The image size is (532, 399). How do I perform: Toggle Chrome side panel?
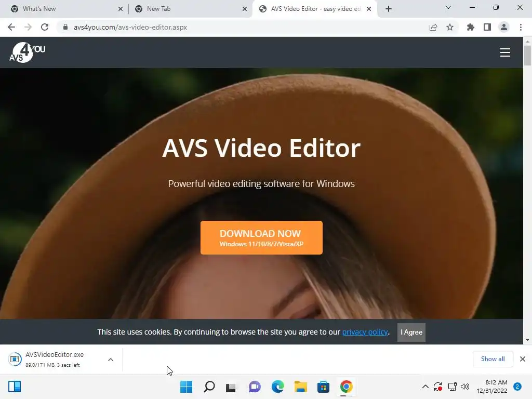click(487, 27)
